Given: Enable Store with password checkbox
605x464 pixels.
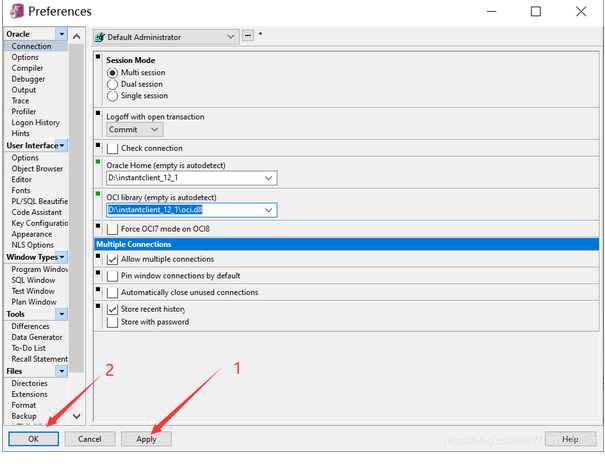Looking at the screenshot, I should click(x=112, y=322).
